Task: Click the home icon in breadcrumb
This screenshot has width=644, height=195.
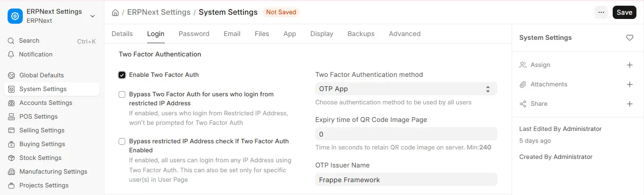Action: point(115,12)
